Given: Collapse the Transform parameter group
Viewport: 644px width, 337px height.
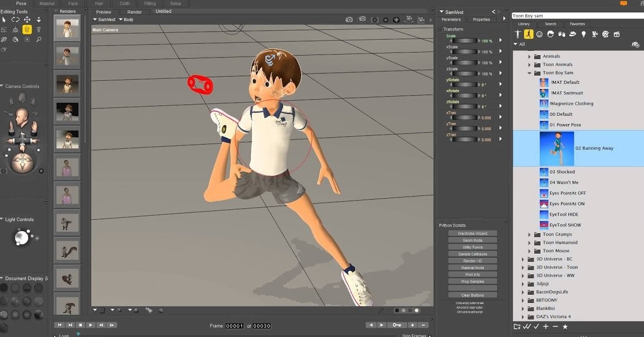Looking at the screenshot, I should (441, 30).
